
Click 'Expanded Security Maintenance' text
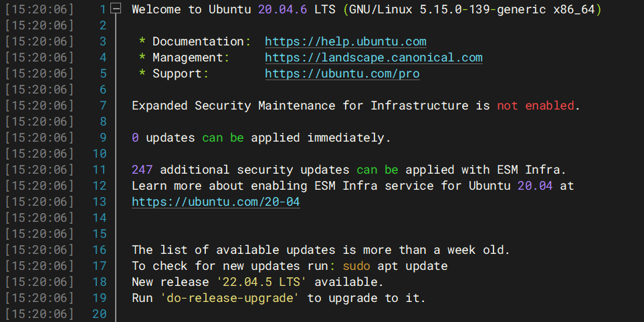click(x=233, y=106)
